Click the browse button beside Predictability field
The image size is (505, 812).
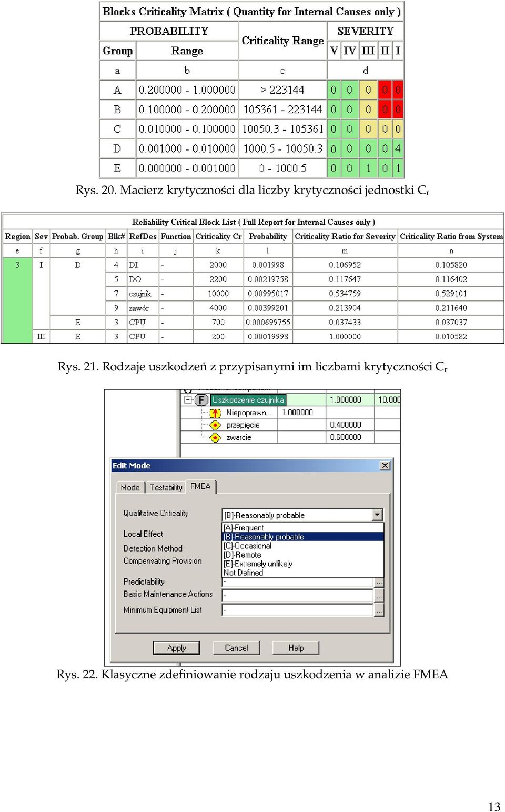[379, 582]
